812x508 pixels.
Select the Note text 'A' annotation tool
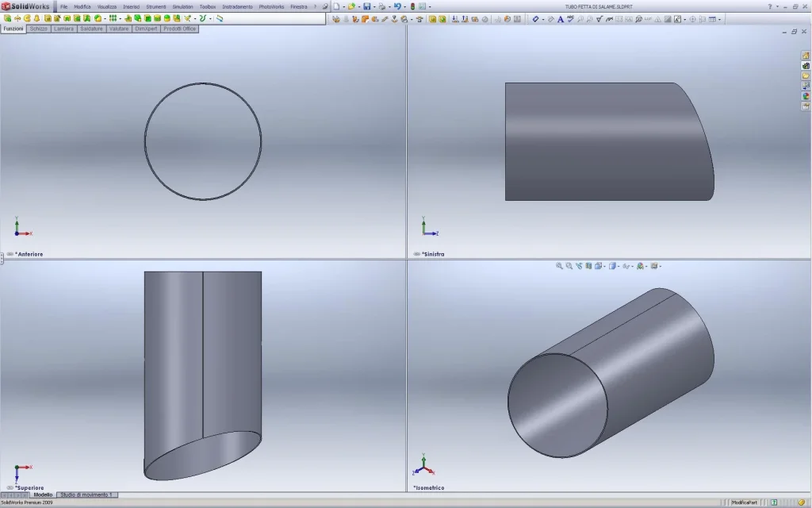[x=561, y=19]
